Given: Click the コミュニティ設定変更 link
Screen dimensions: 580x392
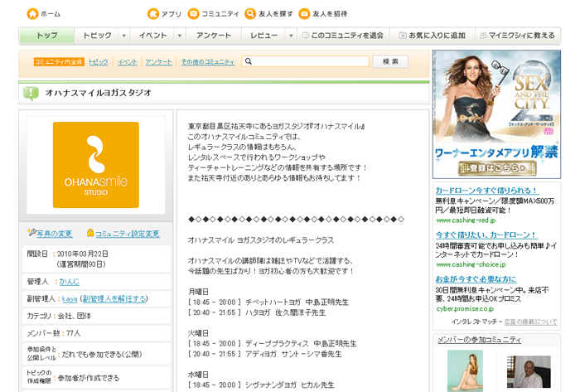Looking at the screenshot, I should pos(128,234).
